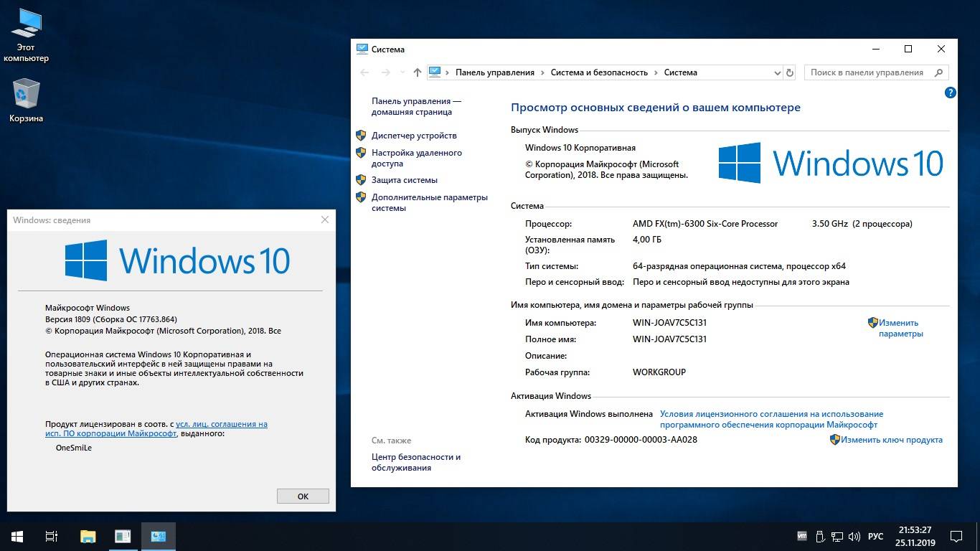Go forward in the Система window
Image resolution: width=980 pixels, height=551 pixels.
pos(385,72)
